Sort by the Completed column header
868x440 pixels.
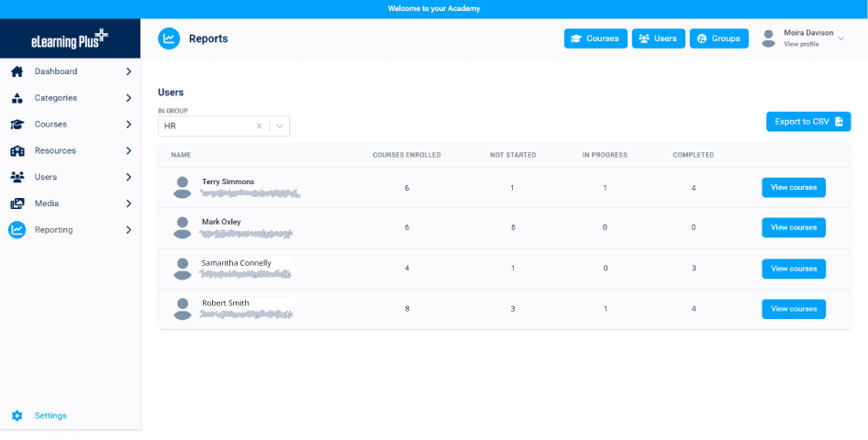pyautogui.click(x=693, y=155)
